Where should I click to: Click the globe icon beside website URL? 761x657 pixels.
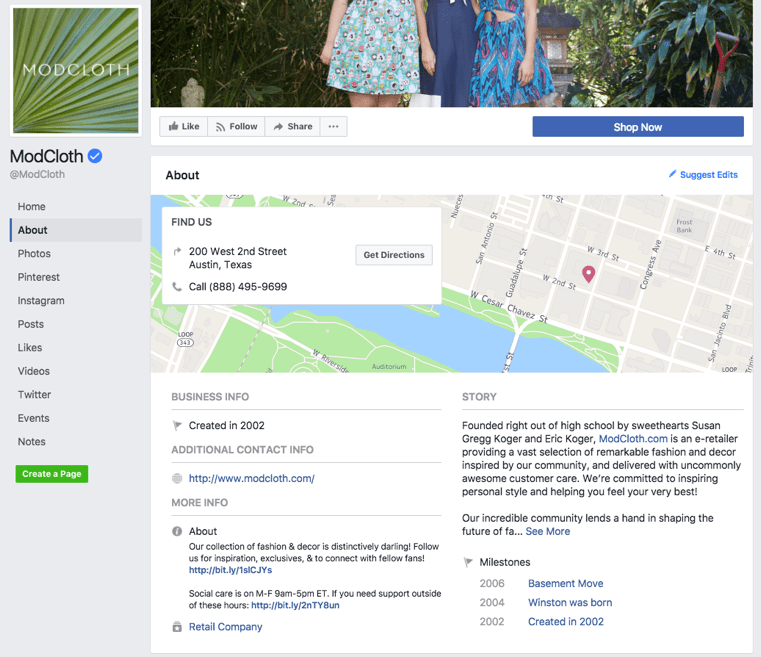point(177,478)
